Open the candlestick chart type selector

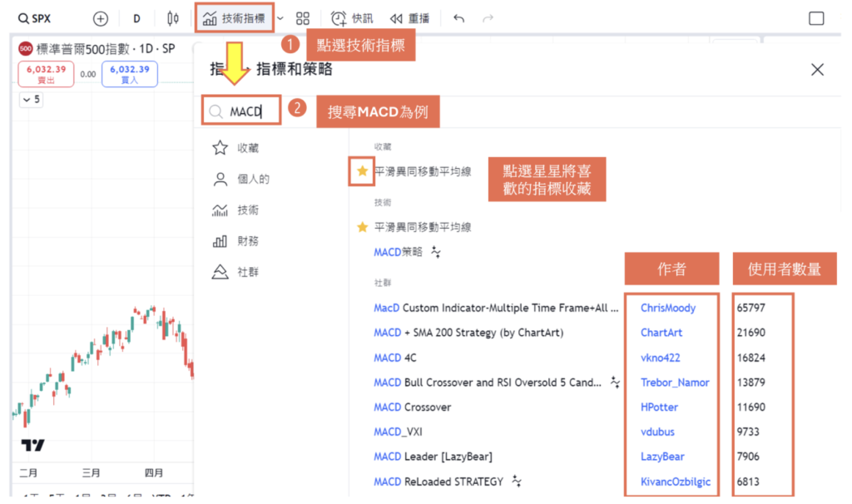[x=173, y=18]
